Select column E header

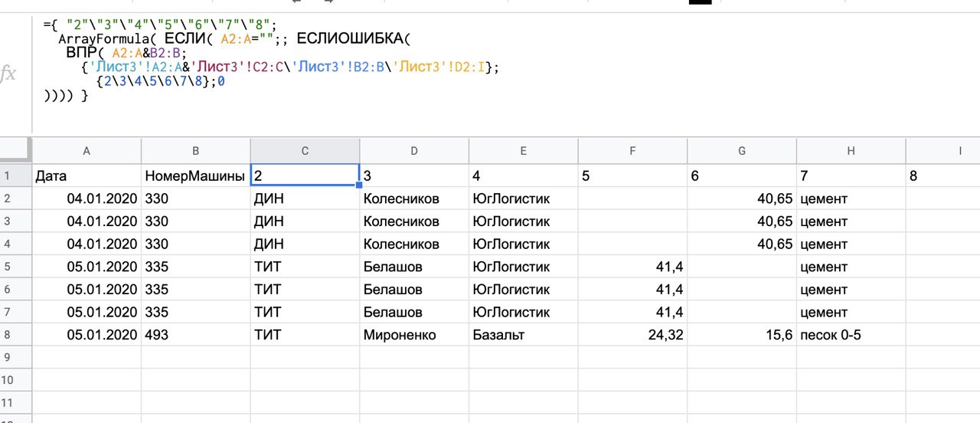point(524,151)
